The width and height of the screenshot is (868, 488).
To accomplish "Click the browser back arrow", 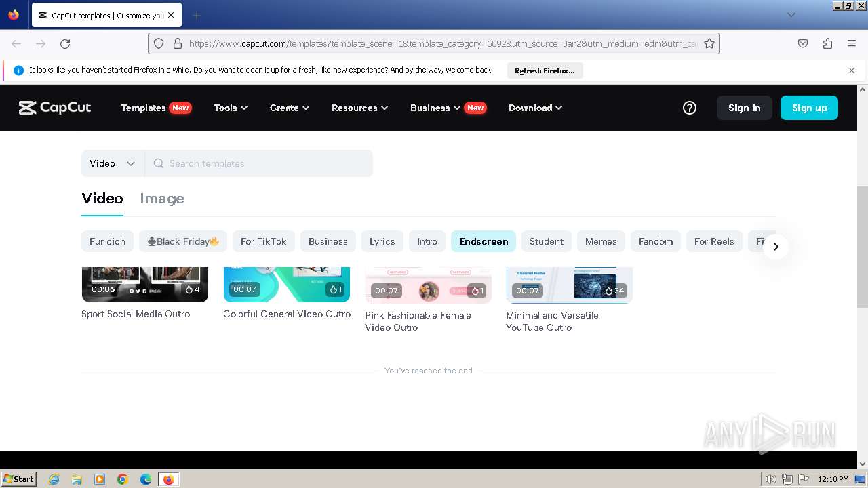I will click(16, 43).
